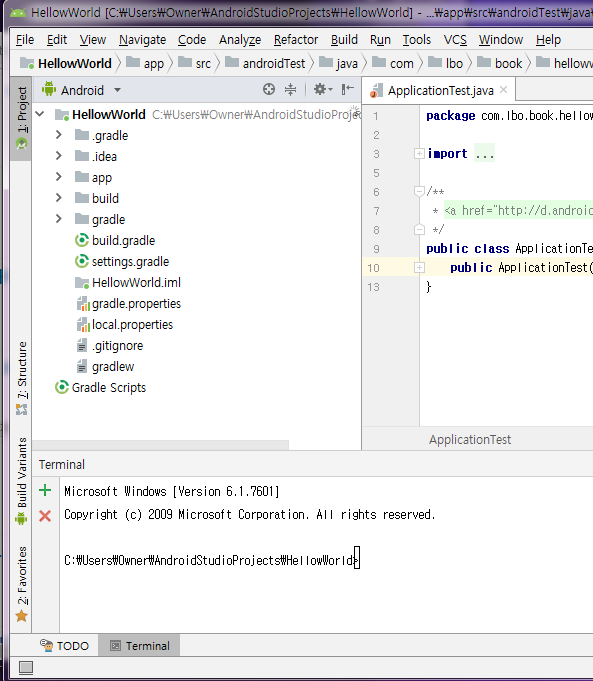Click the gradlew file icon
This screenshot has height=681, width=593.
click(82, 367)
